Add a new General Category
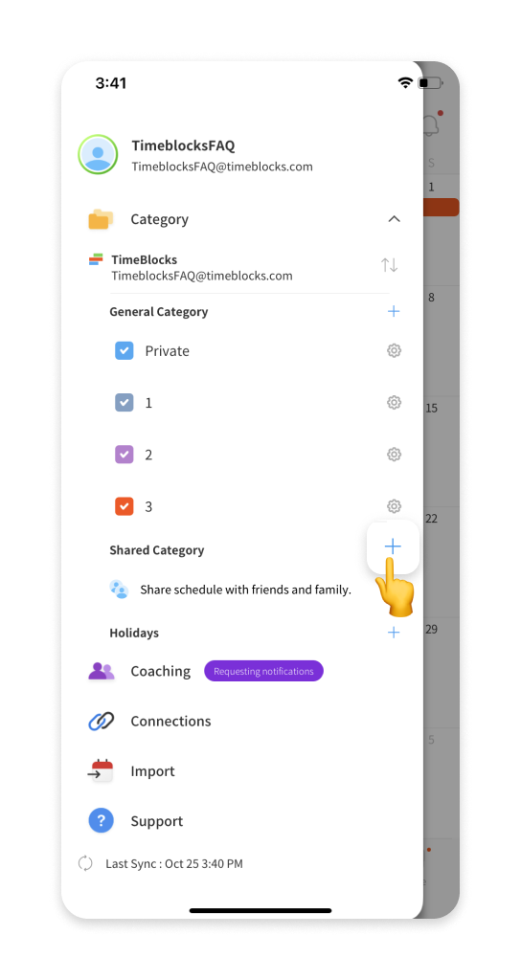The height and width of the screenshot is (980, 521). pyautogui.click(x=394, y=311)
